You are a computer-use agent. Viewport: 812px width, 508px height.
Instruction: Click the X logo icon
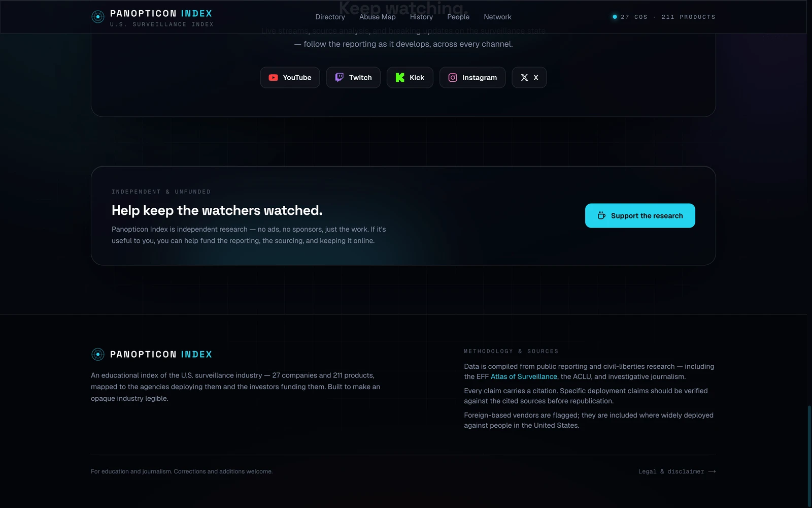pos(524,78)
